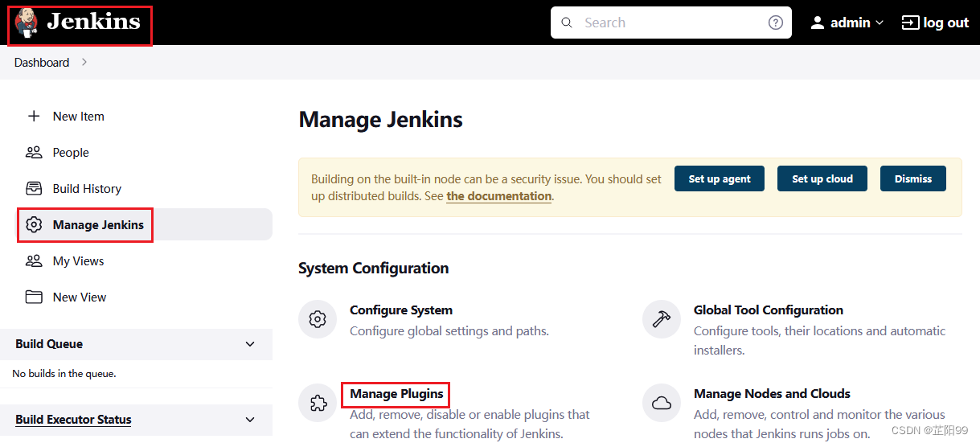This screenshot has width=980, height=443.
Task: Click the admin user avatar icon
Action: pos(818,23)
